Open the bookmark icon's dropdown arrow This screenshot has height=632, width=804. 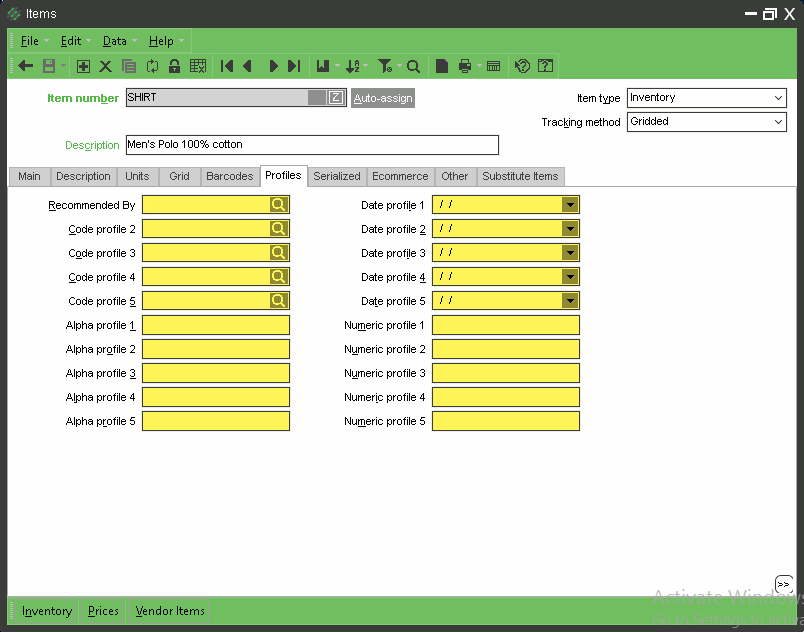[337, 66]
